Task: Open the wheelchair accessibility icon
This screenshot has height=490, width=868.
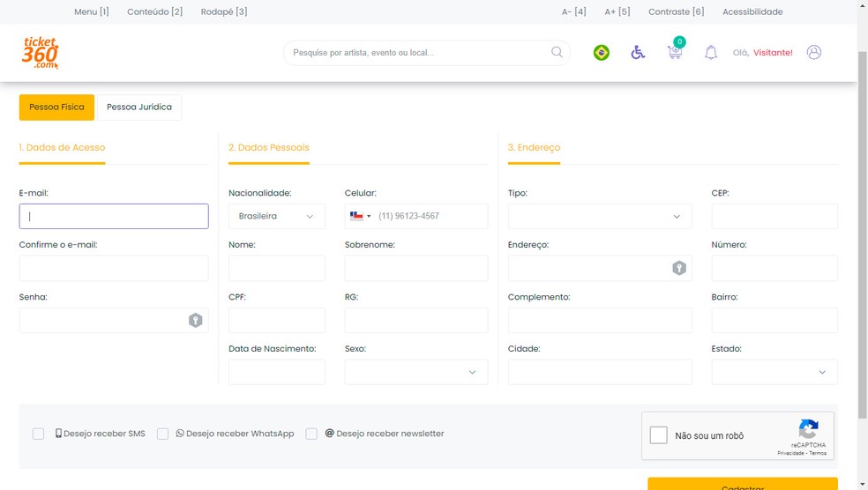Action: [x=638, y=53]
